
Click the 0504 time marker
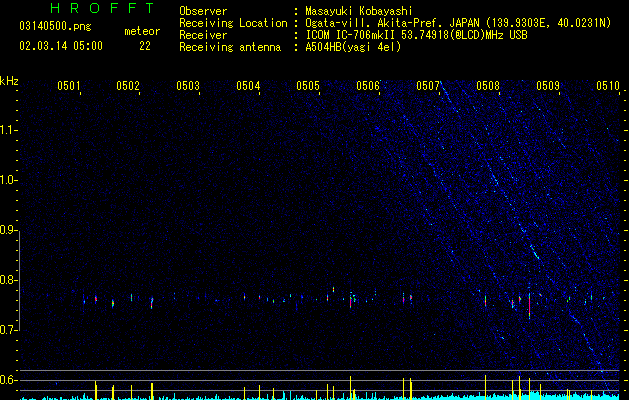click(248, 85)
